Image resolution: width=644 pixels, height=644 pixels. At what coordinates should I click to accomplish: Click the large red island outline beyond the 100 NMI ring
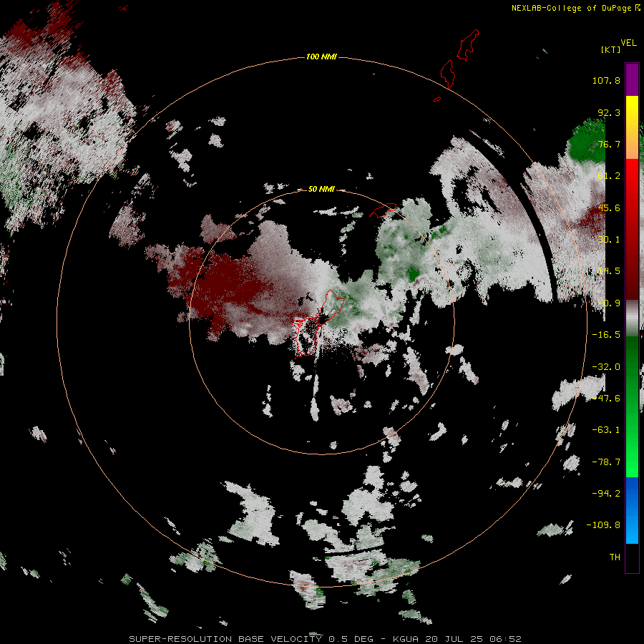click(467, 45)
